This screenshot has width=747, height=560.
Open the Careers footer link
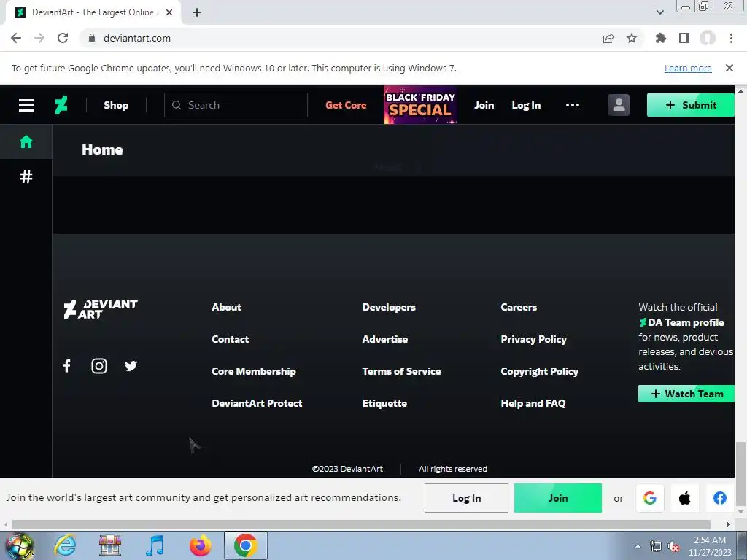(x=519, y=307)
